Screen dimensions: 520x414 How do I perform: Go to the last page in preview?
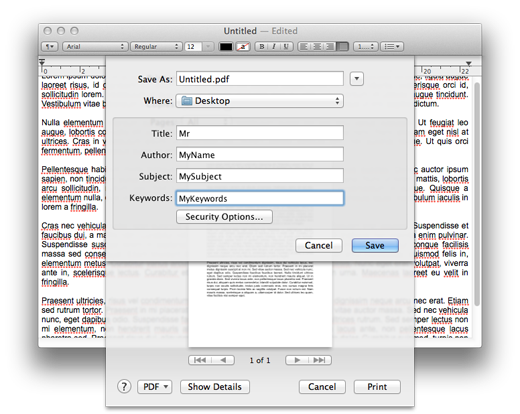click(x=320, y=360)
